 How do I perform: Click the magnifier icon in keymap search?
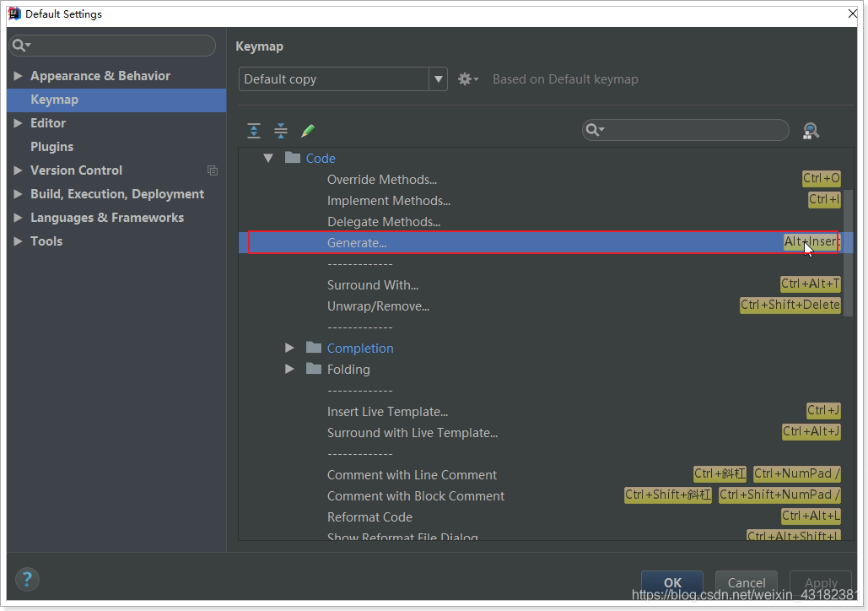point(595,130)
